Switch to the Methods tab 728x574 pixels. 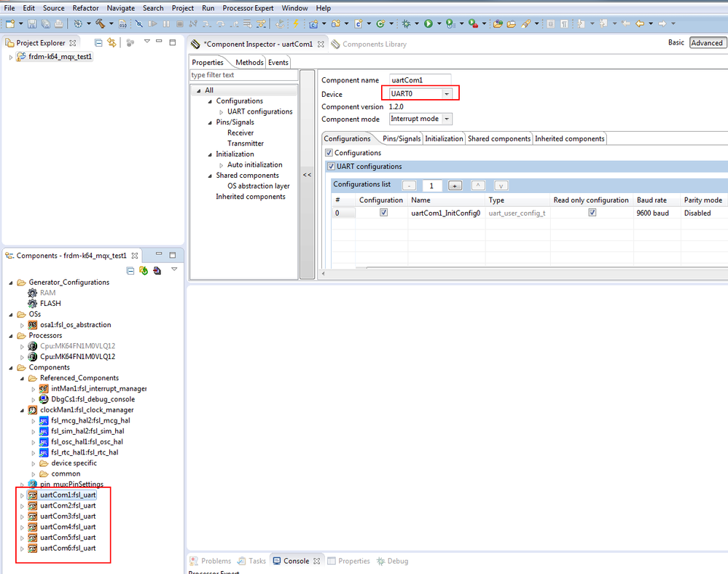pos(249,62)
